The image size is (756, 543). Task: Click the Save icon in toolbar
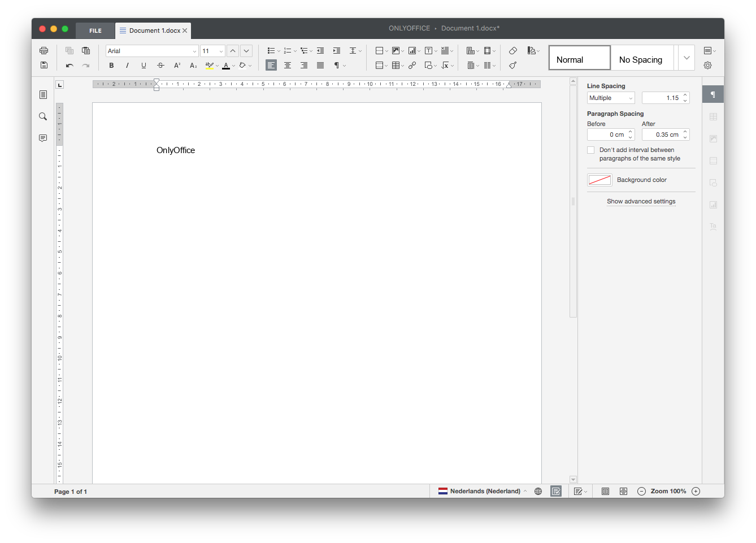point(44,66)
